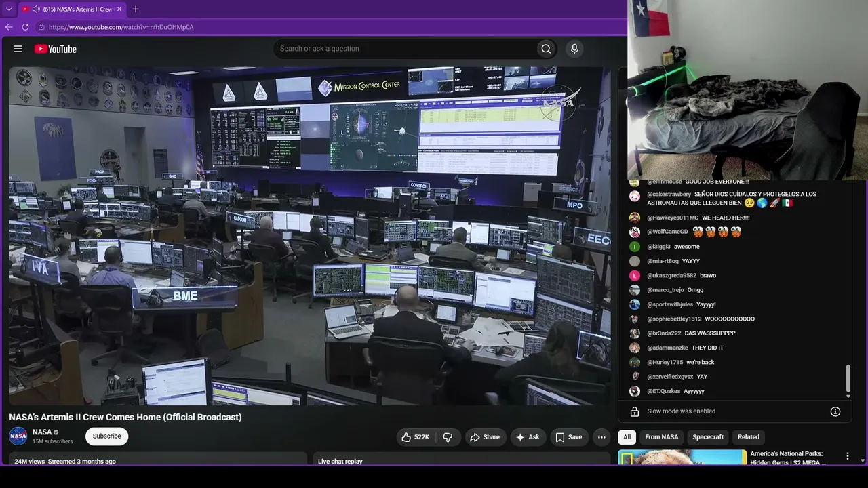868x488 pixels.
Task: Open @ukaszgreda9582's pink chat avatar
Action: [635, 276]
